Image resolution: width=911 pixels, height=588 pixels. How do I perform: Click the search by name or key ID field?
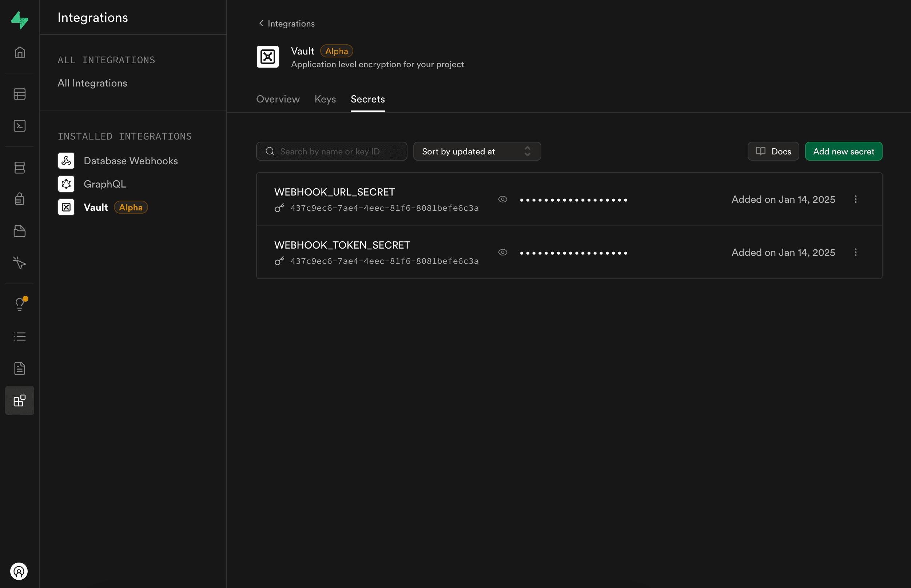(331, 151)
